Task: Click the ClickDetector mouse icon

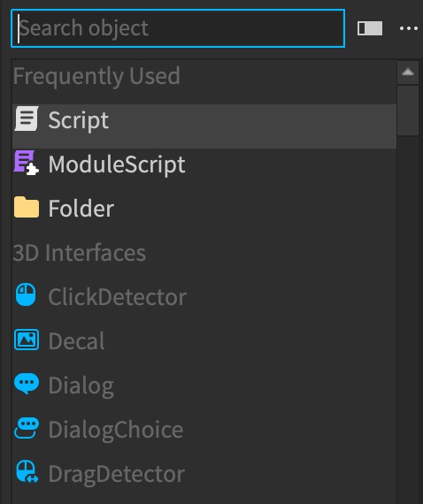Action: click(26, 294)
